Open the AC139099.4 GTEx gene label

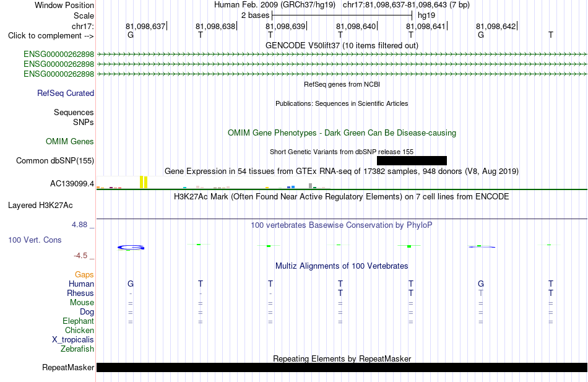(72, 183)
